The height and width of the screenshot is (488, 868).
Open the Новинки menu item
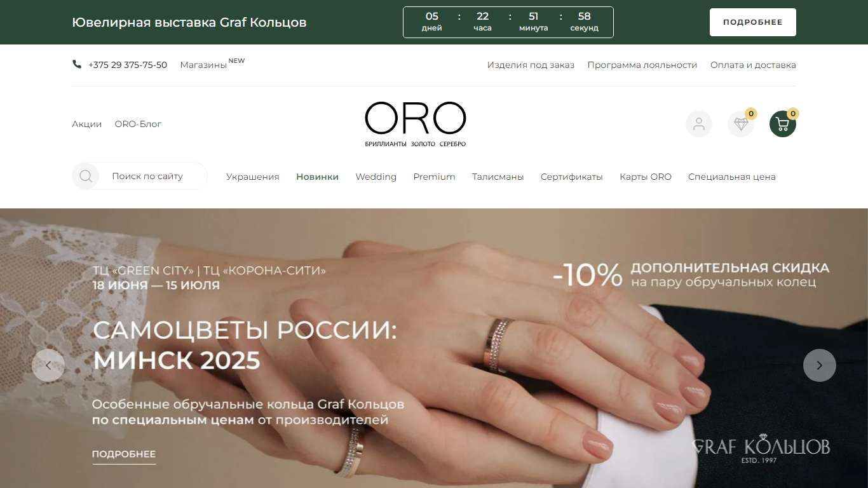[317, 177]
